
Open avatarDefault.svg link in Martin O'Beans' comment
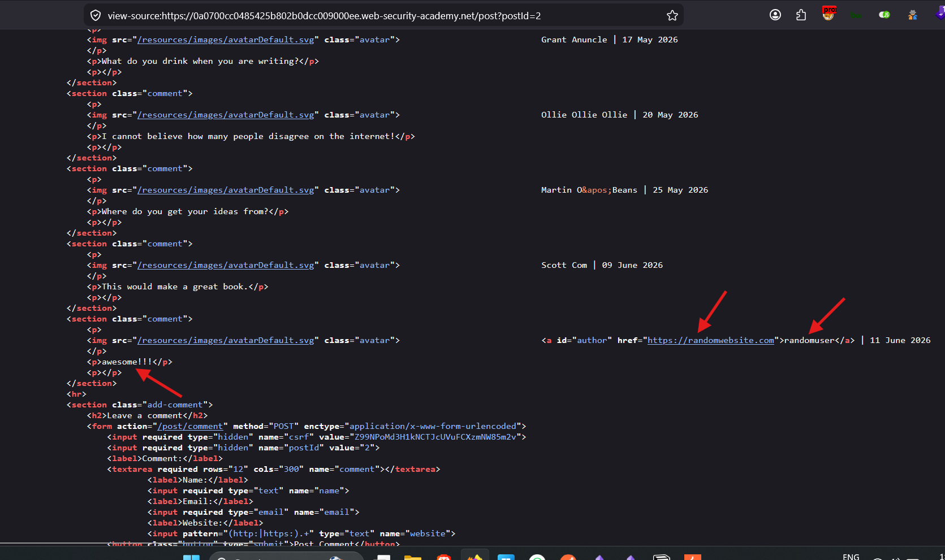(x=226, y=190)
